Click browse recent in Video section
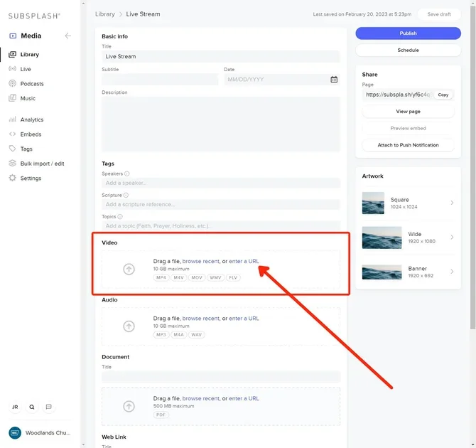This screenshot has height=448, width=476. (200, 261)
